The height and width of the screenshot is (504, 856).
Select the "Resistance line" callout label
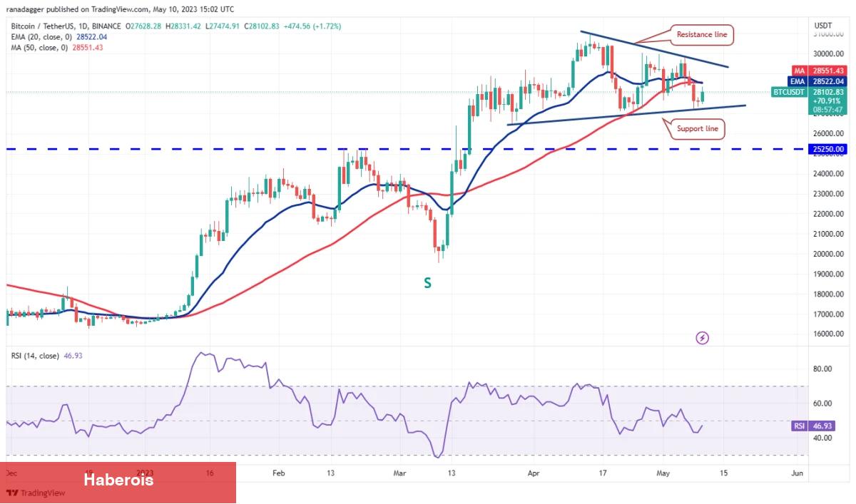tap(700, 34)
